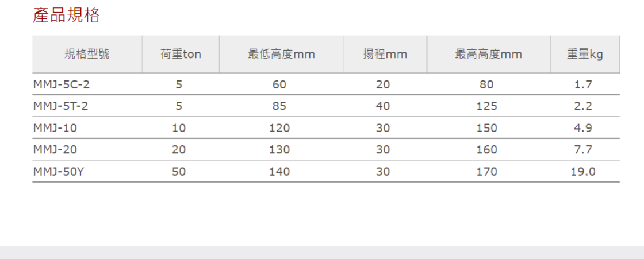Image resolution: width=644 pixels, height=259 pixels.
Task: Select the 規格型號 column header
Action: coord(87,55)
